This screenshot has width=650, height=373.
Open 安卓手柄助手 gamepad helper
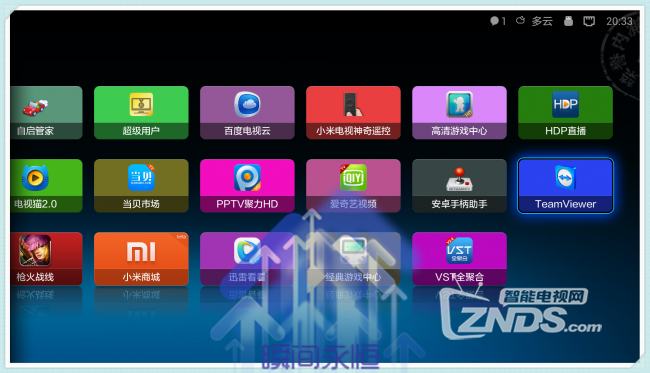pyautogui.click(x=459, y=186)
